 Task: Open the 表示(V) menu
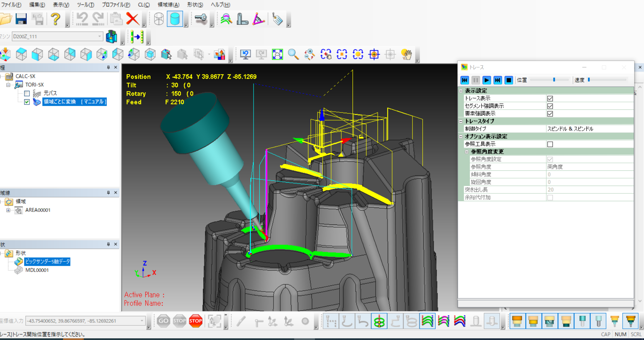pyautogui.click(x=61, y=5)
